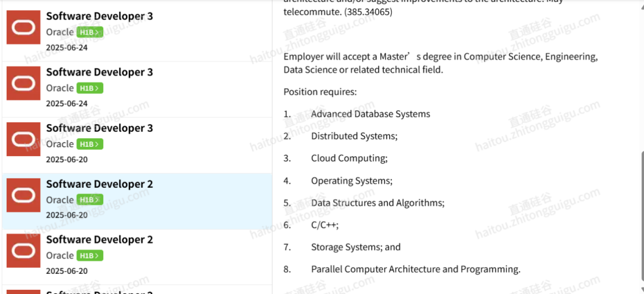Click "telecommute. (385.34065)" text
The height and width of the screenshot is (294, 644).
(x=338, y=13)
